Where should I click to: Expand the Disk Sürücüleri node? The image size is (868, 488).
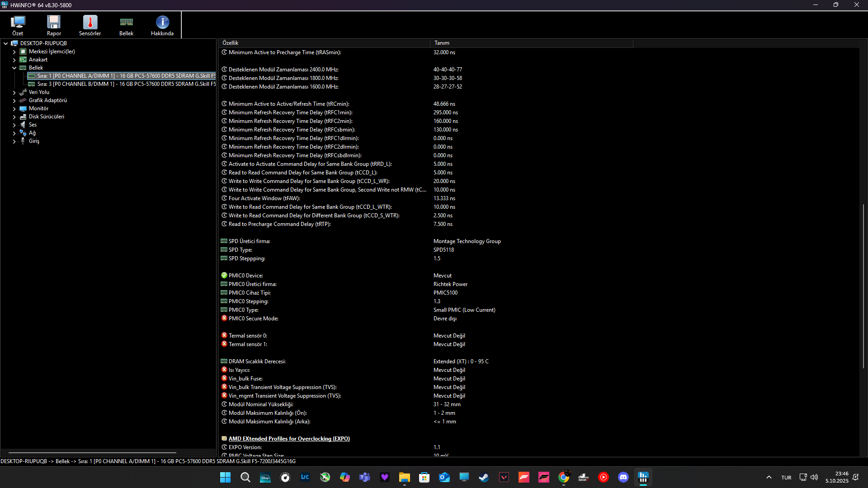tap(14, 117)
